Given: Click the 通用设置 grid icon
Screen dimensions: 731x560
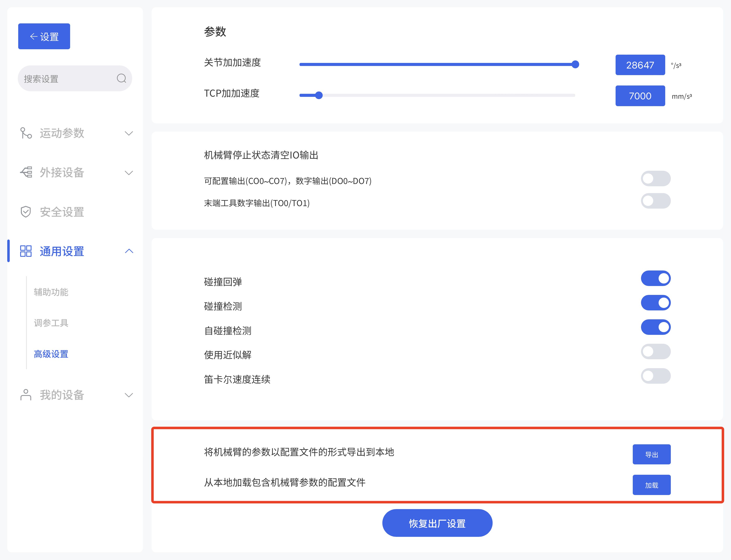Looking at the screenshot, I should pos(26,251).
